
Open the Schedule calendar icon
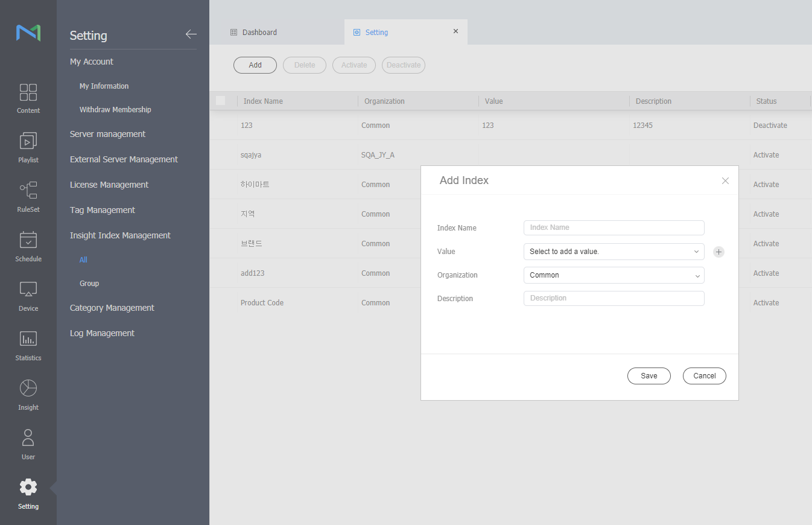coord(28,240)
